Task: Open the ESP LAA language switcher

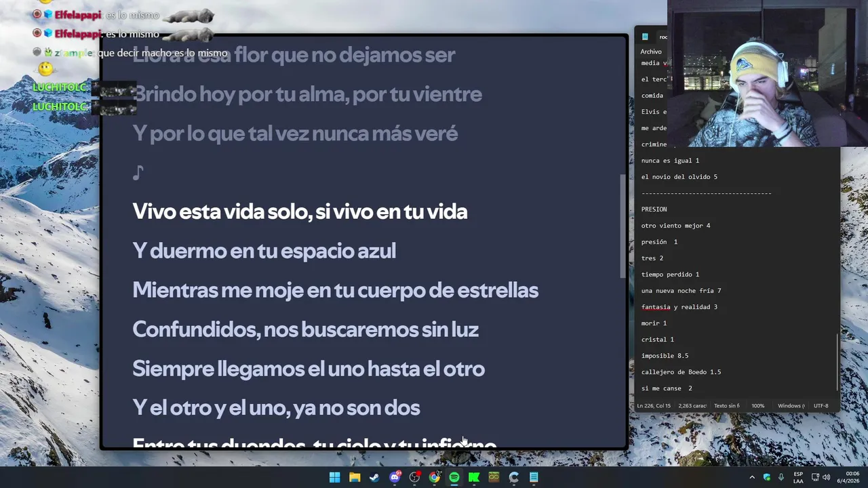Action: (798, 477)
